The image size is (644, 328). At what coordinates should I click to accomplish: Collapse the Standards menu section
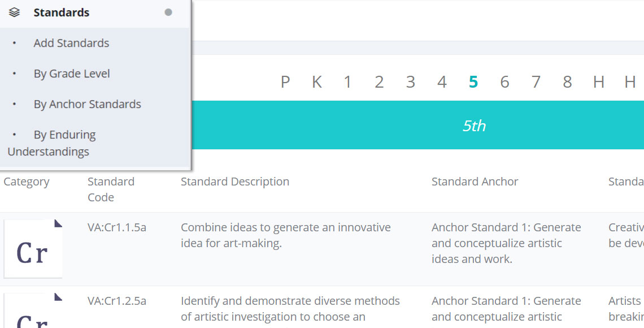61,12
